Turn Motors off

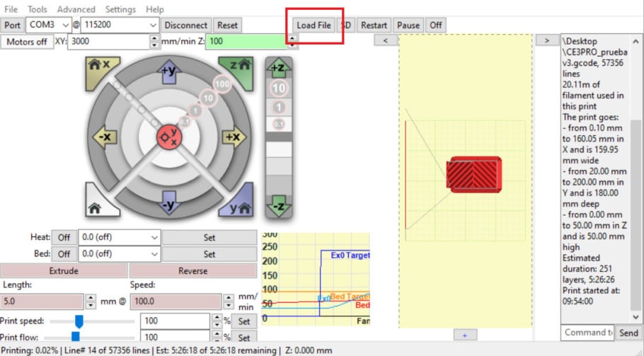pyautogui.click(x=27, y=42)
